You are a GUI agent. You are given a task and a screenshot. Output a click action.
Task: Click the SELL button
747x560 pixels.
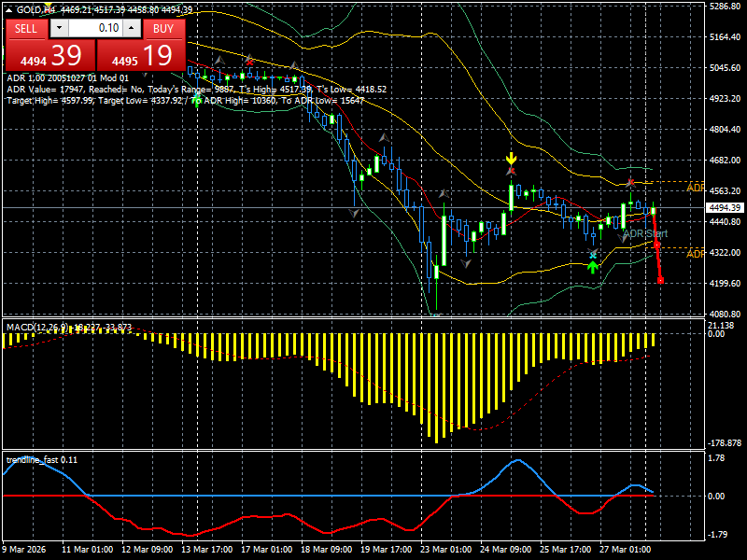pos(26,29)
